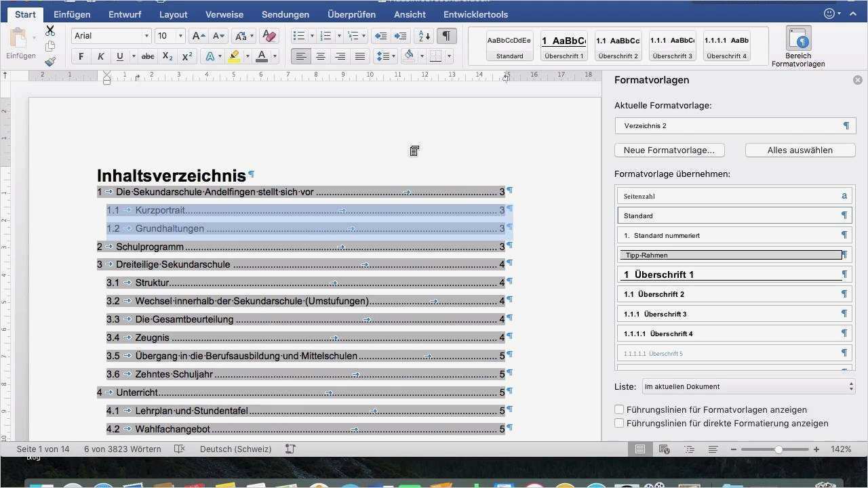Apply yellow text highlighting
The width and height of the screenshot is (868, 488).
[x=233, y=57]
